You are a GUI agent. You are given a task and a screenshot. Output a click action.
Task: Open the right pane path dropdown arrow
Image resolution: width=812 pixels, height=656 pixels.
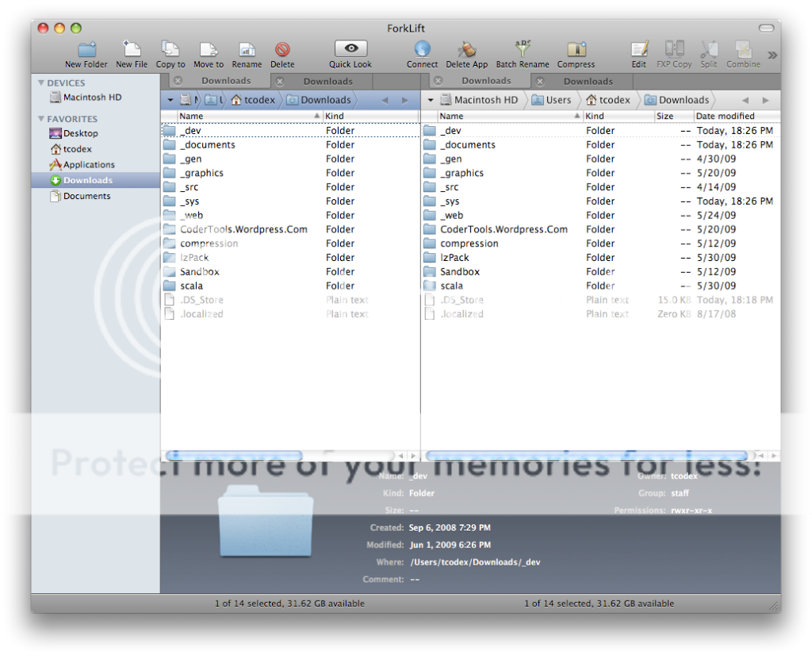click(431, 100)
